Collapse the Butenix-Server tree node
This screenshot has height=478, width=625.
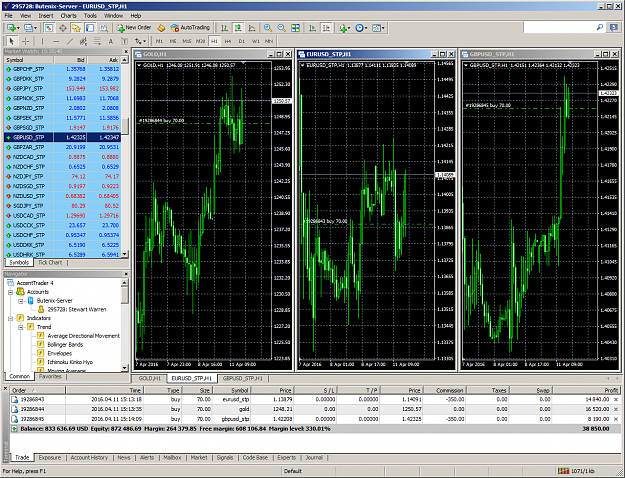point(21,301)
